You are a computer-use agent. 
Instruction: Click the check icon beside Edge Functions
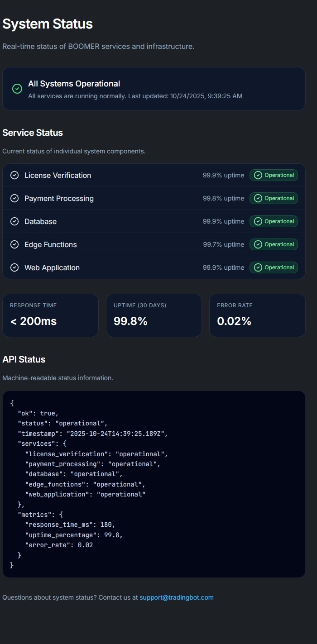(14, 244)
